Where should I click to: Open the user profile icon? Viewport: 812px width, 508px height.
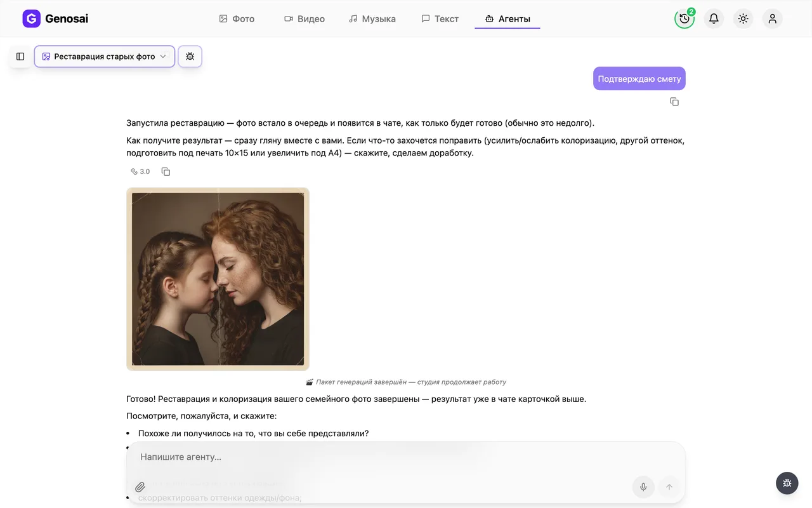[x=773, y=18]
